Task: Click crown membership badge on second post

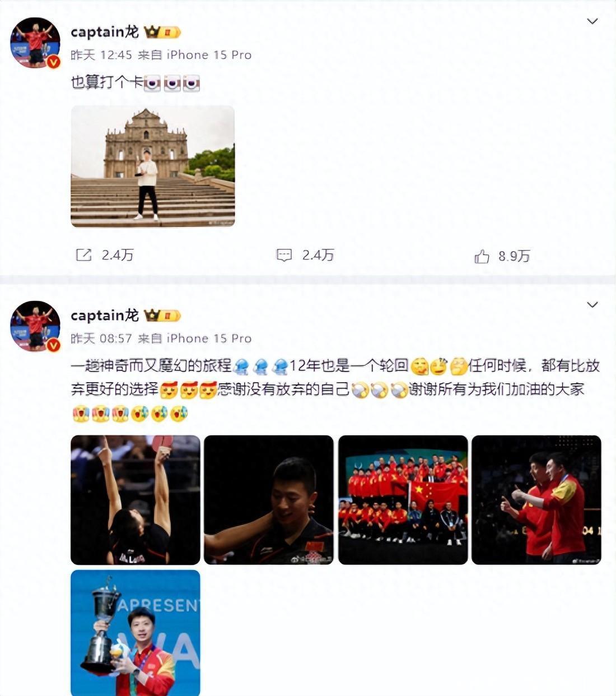Action: point(162,315)
